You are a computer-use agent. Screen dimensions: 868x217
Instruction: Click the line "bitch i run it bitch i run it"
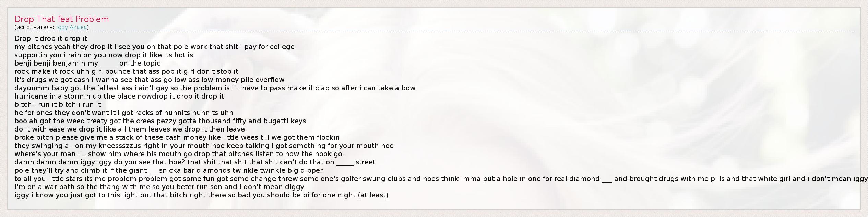(58, 104)
